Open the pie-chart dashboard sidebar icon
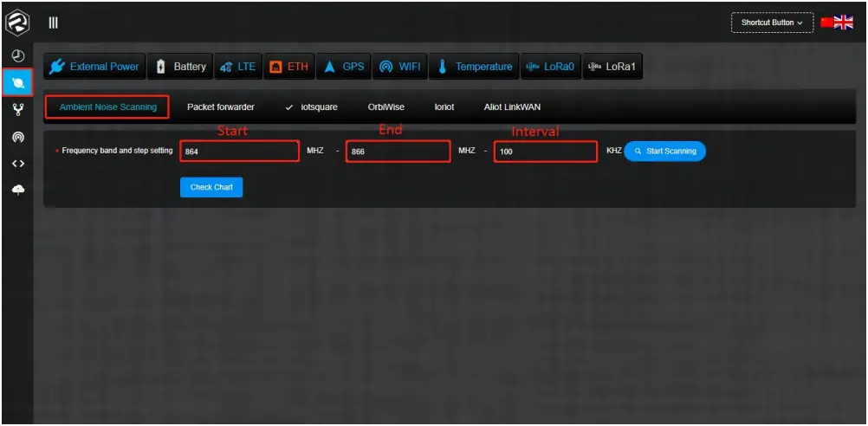This screenshot has height=426, width=868. (17, 56)
